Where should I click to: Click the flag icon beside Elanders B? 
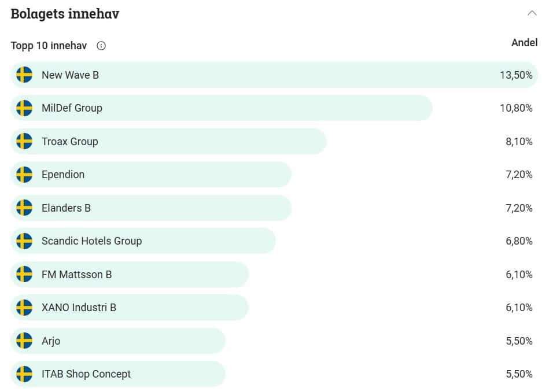tap(24, 208)
